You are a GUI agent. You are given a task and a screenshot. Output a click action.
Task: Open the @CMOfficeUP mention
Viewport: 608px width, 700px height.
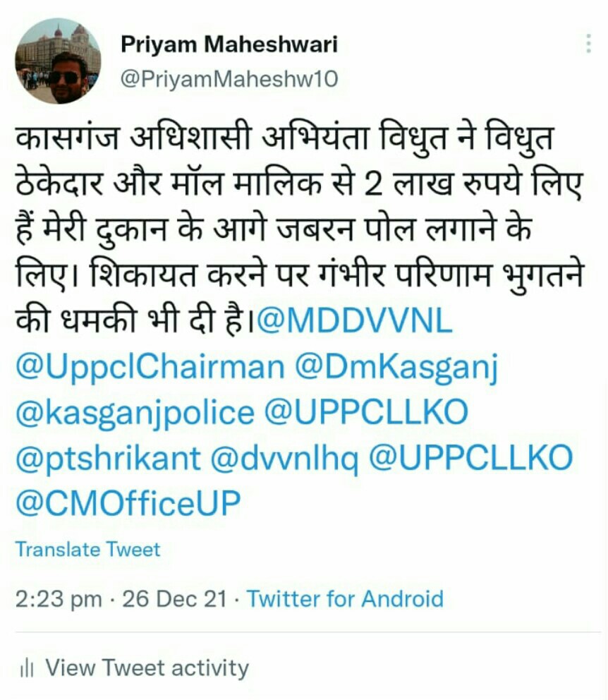point(128,502)
